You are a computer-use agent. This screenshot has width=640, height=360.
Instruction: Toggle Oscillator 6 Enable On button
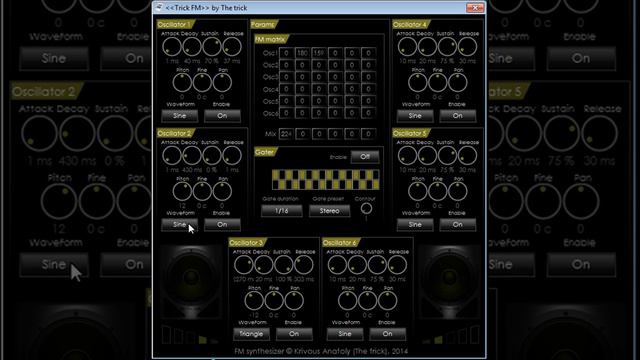tap(387, 334)
